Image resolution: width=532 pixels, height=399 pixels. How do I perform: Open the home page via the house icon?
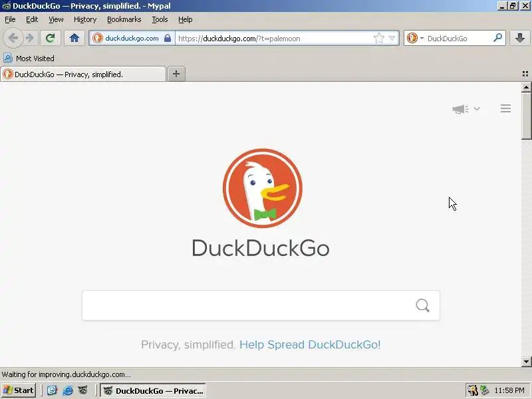(x=74, y=38)
